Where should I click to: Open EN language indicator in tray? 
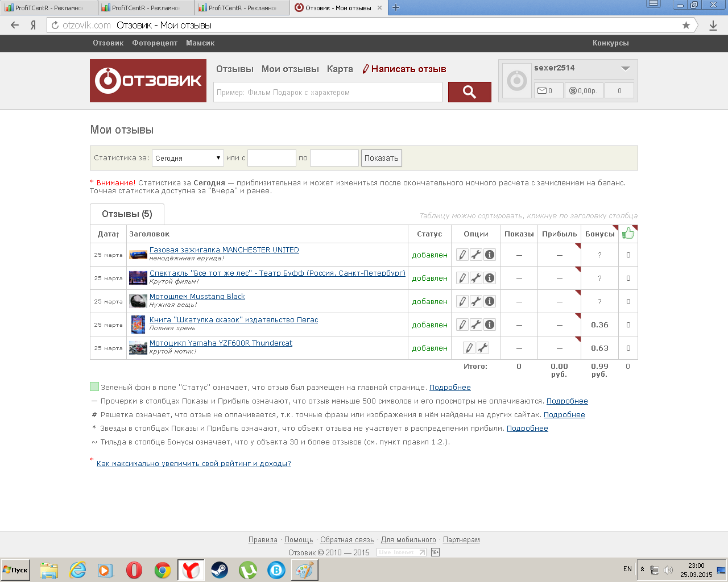pos(627,569)
